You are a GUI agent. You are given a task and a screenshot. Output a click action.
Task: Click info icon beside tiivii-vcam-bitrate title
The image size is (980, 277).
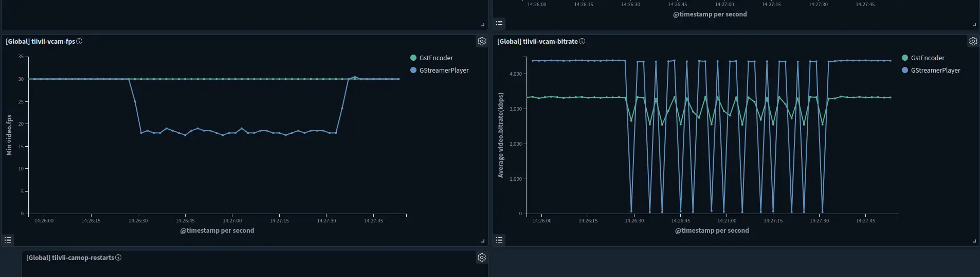click(x=582, y=41)
